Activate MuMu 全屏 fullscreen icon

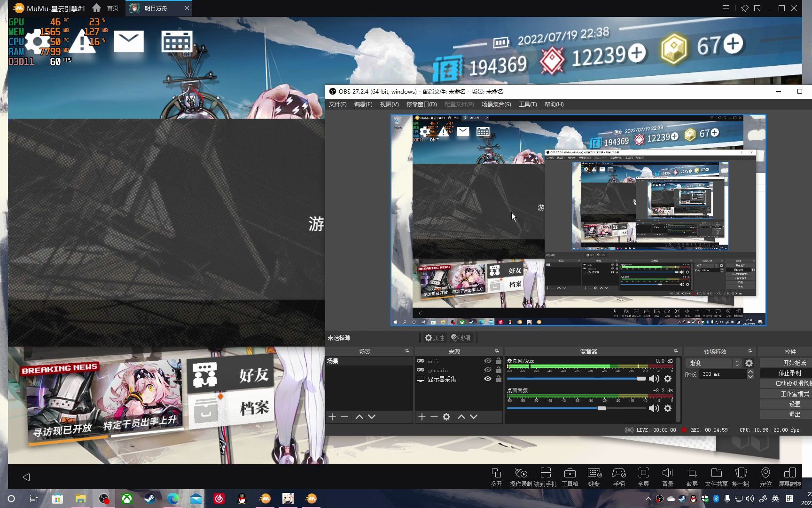click(x=643, y=476)
